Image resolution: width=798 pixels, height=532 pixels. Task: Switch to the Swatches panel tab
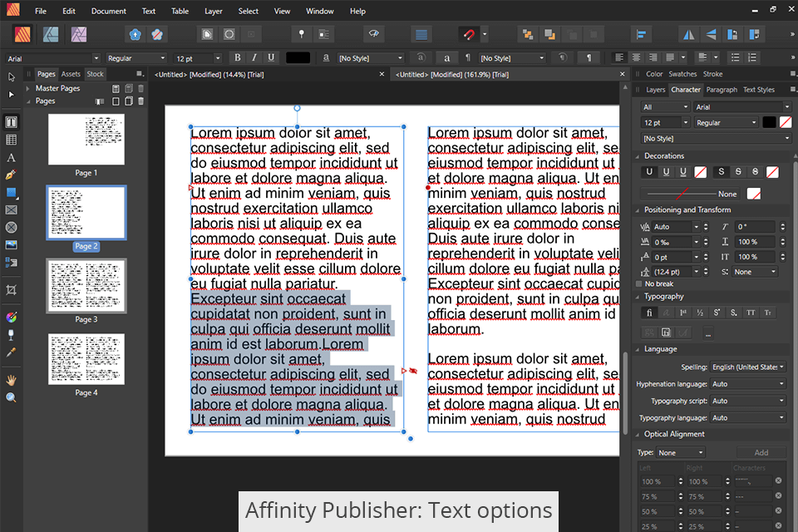point(682,74)
